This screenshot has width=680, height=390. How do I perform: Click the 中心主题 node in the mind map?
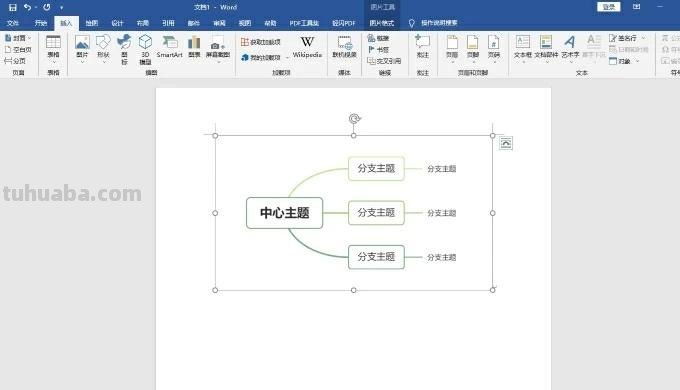284,213
